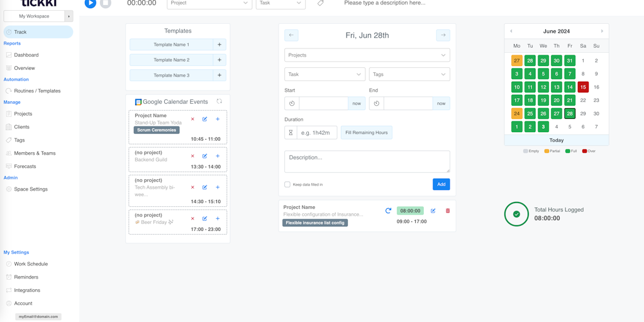The width and height of the screenshot is (644, 322).
Task: Go to previous month in calendar
Action: 511,31
